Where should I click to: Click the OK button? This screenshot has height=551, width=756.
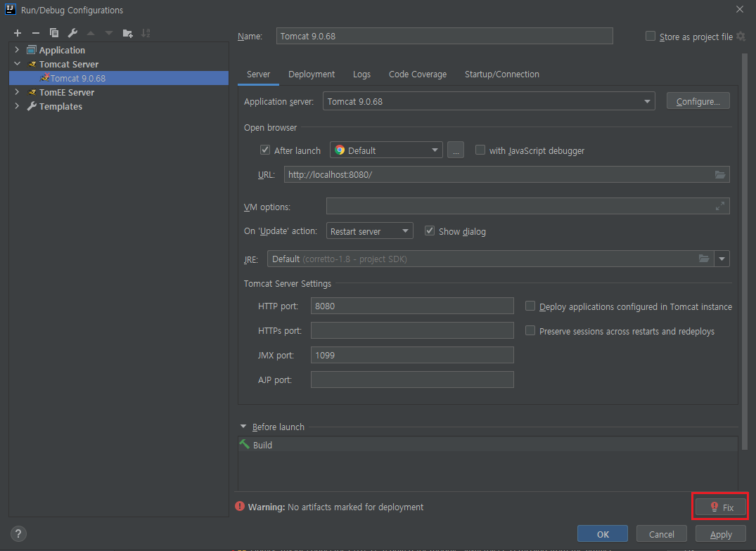[x=602, y=533]
